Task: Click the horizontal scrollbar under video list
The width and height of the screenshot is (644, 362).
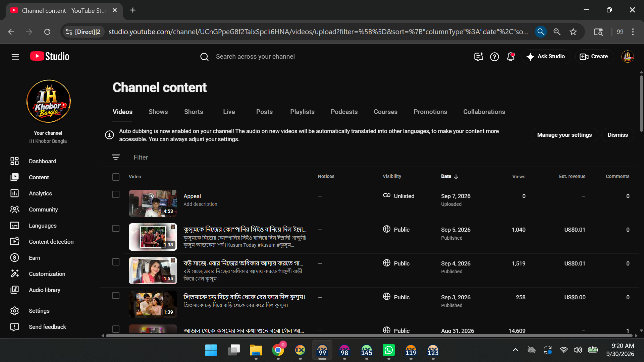Action: point(369,336)
